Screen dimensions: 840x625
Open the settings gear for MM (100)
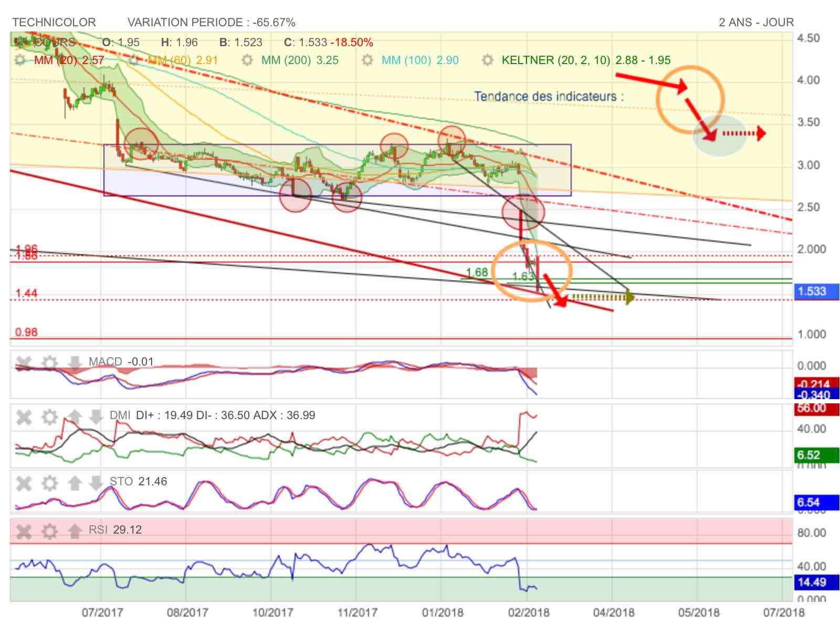(368, 60)
